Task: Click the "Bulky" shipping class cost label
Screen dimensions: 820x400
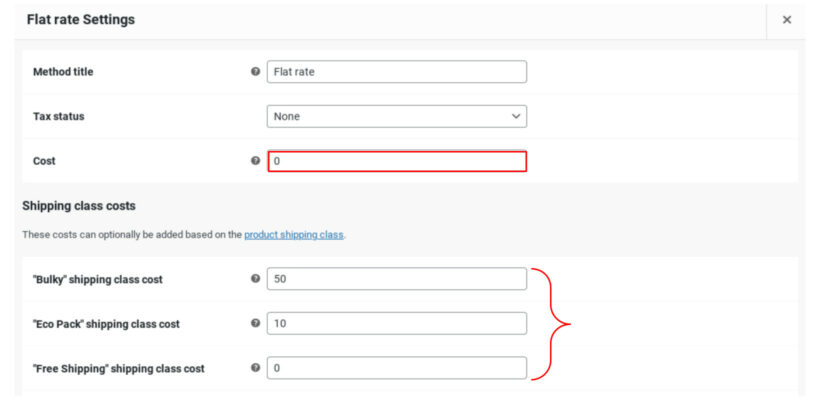Action: click(x=98, y=279)
